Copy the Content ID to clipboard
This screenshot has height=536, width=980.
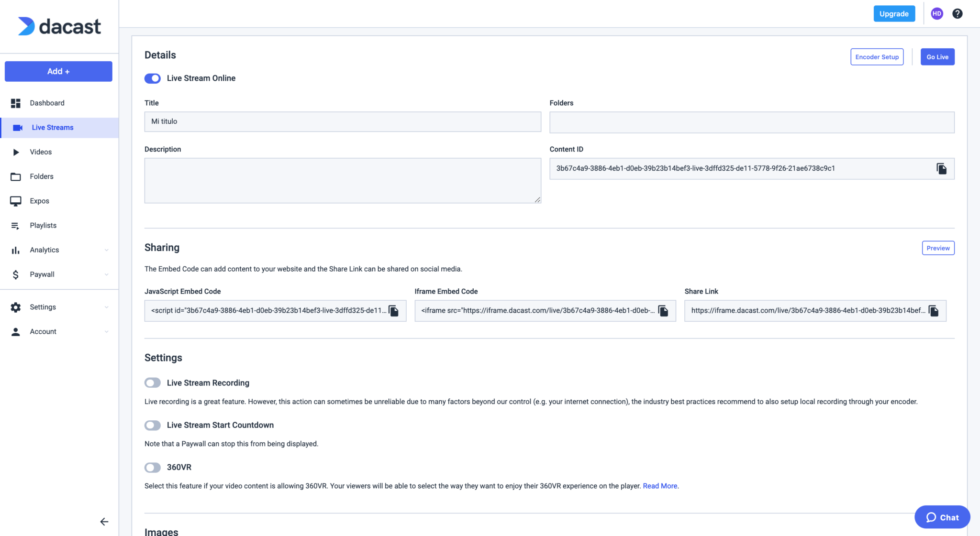click(x=941, y=169)
